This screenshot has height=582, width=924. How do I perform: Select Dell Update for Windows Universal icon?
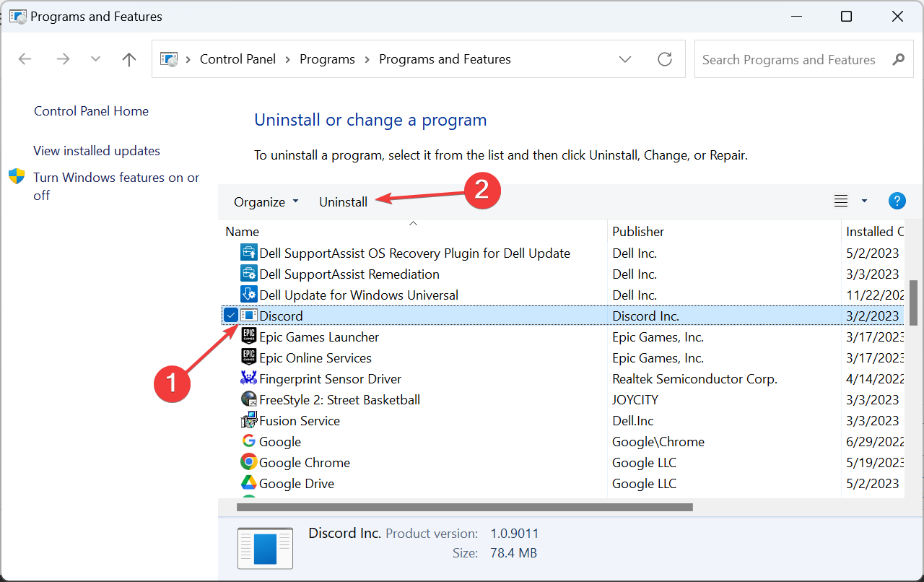point(249,295)
